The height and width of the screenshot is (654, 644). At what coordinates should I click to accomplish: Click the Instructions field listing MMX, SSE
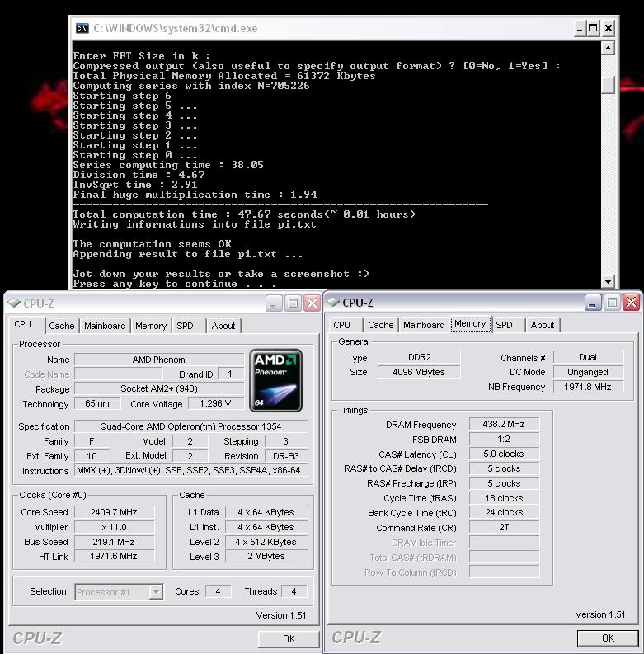click(191, 470)
